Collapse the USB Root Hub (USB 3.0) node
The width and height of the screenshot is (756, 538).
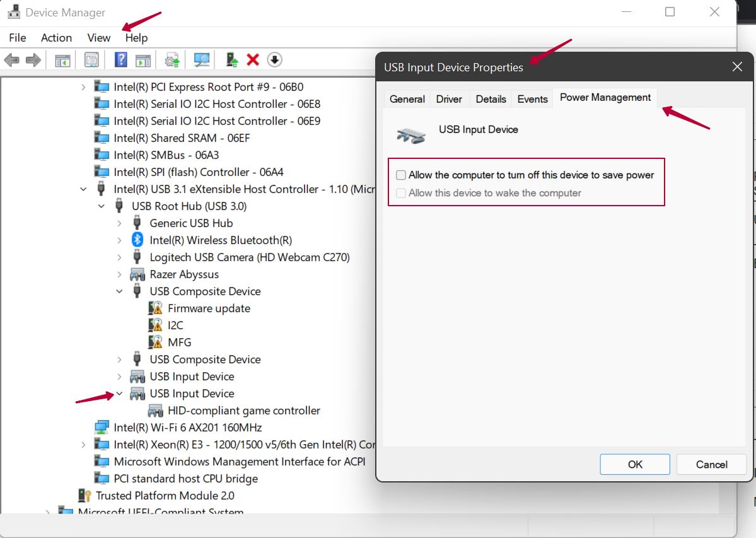pyautogui.click(x=102, y=206)
